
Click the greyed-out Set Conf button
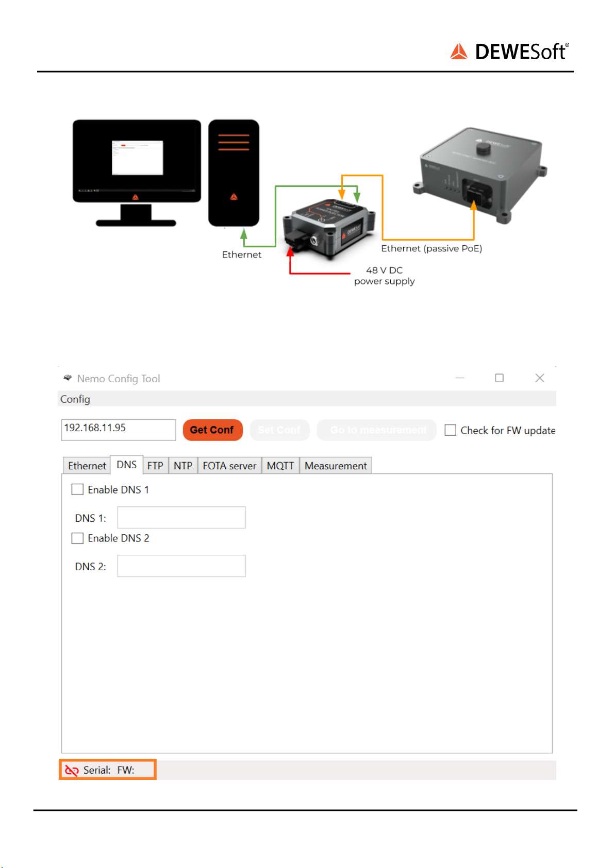[x=279, y=430]
